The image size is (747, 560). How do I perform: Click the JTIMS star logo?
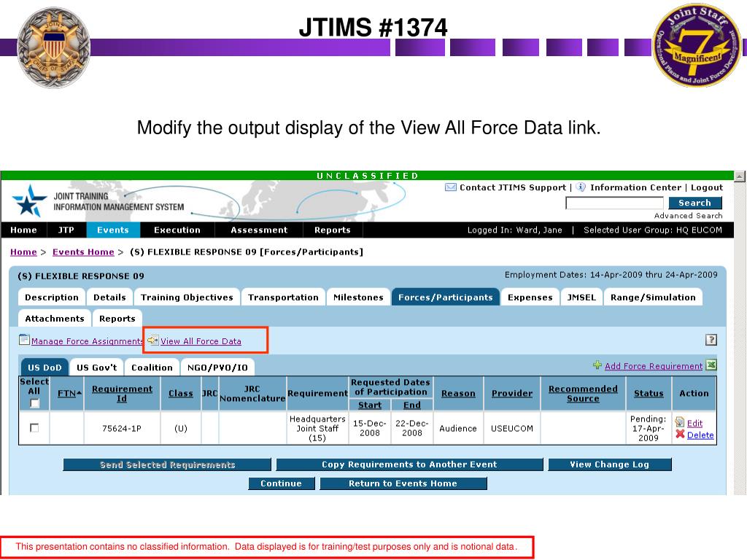[29, 201]
